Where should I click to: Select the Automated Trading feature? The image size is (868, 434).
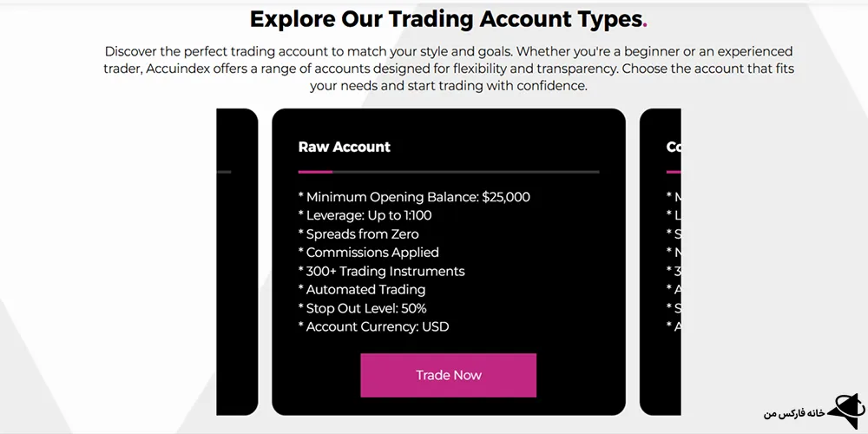362,290
